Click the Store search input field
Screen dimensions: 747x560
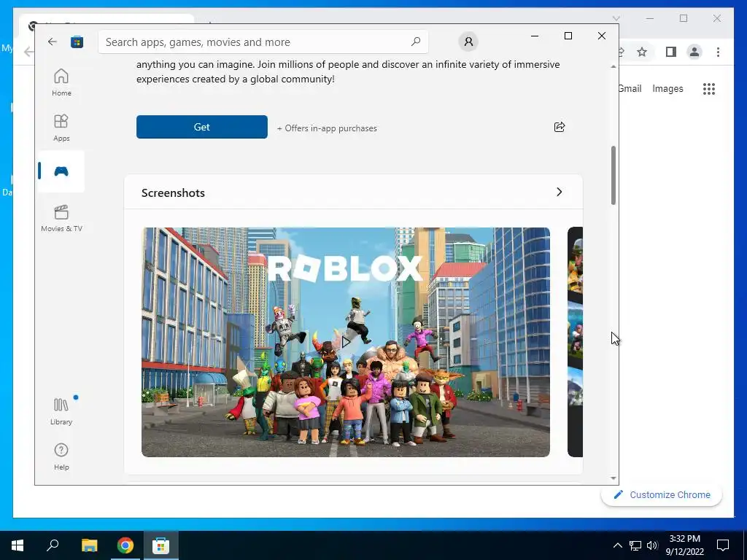tap(263, 42)
